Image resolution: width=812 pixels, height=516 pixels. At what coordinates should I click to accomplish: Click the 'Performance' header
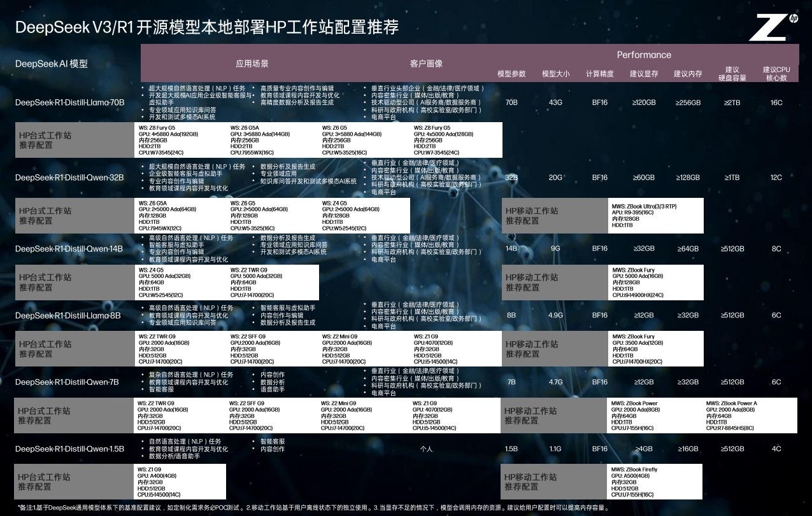tap(644, 55)
